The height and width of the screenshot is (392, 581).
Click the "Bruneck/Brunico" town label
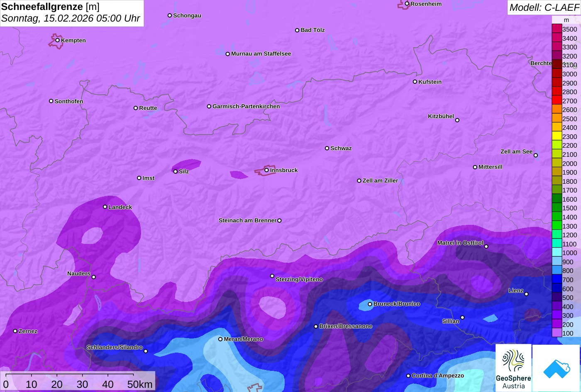pos(397,304)
